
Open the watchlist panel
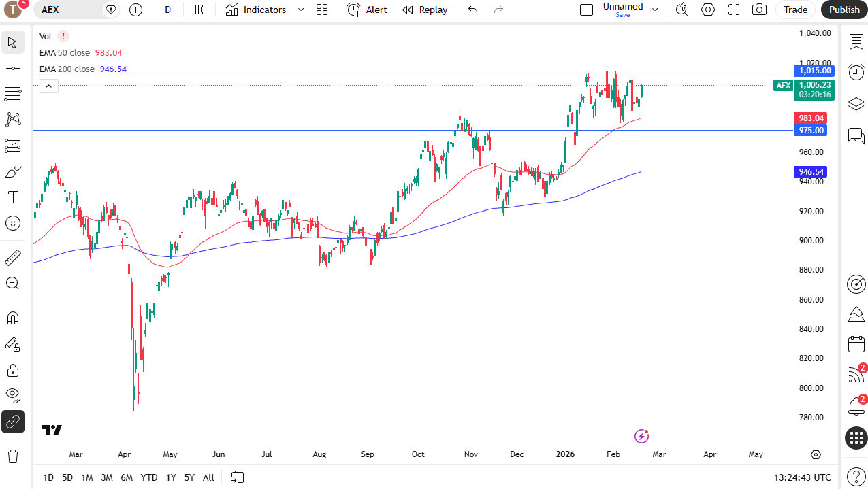[x=856, y=42]
